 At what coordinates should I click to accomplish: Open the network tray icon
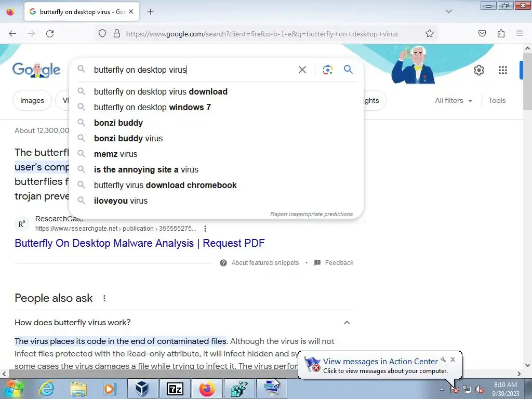tap(467, 390)
